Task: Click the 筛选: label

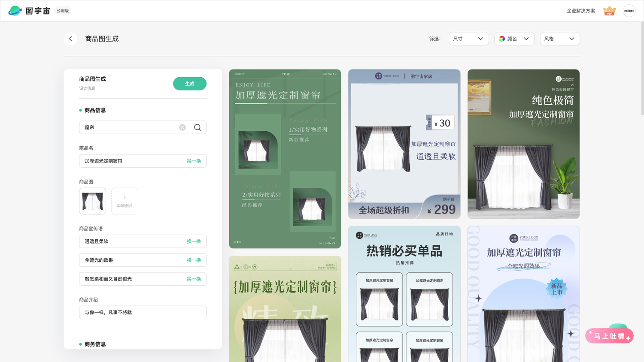Action: click(x=435, y=39)
